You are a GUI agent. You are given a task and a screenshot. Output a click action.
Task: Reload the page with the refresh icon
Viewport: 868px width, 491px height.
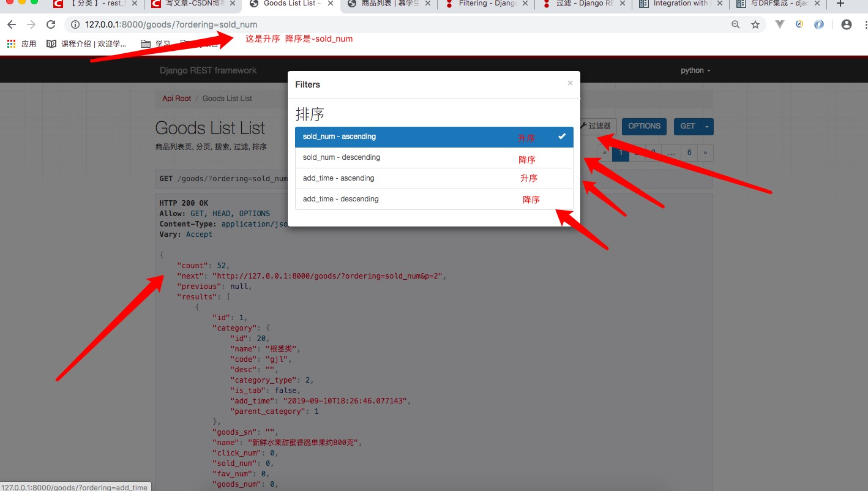[51, 24]
